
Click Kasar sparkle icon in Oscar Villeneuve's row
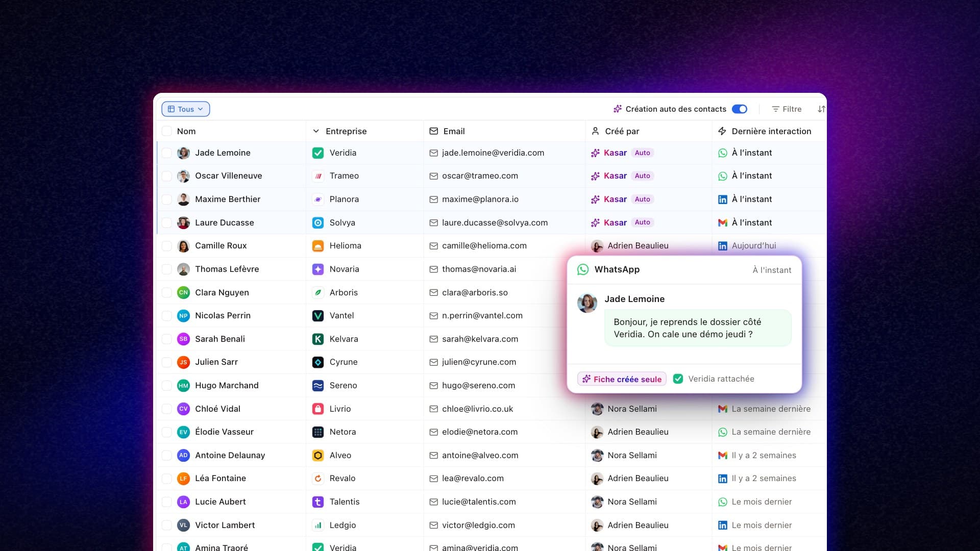[x=595, y=176]
